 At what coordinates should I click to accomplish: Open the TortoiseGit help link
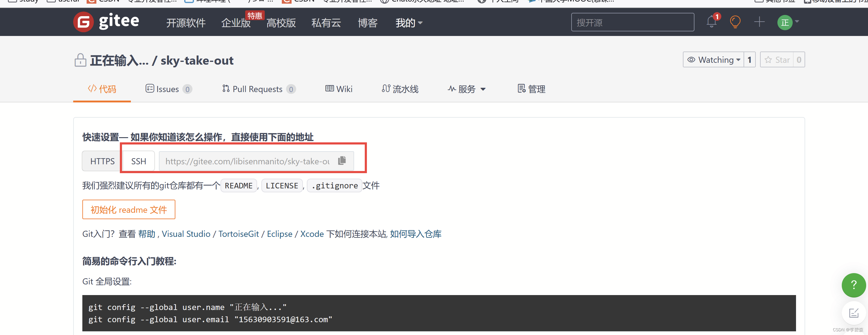click(238, 234)
